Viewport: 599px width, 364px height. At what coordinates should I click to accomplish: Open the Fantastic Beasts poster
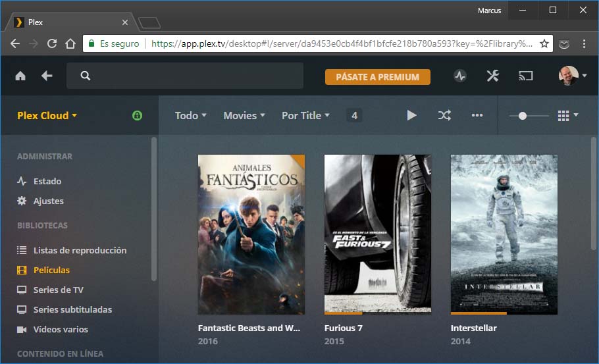coord(251,234)
